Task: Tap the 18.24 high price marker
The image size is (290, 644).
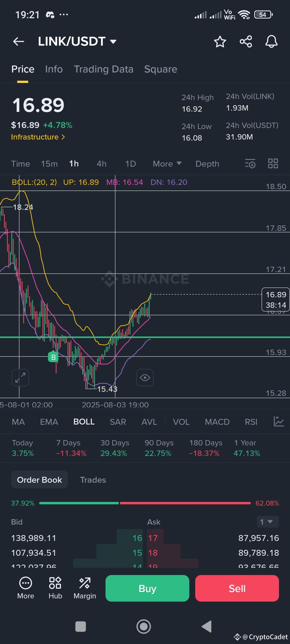Action: [x=23, y=207]
